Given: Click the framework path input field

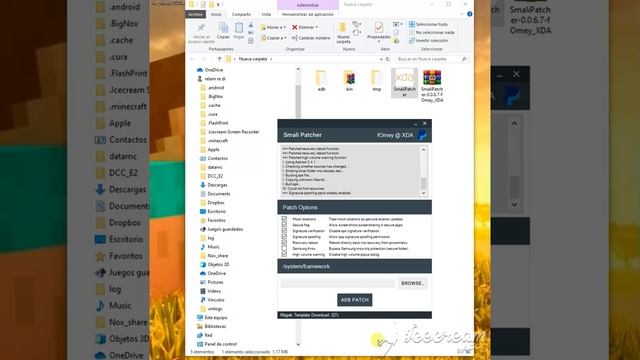Looking at the screenshot, I should (338, 283).
